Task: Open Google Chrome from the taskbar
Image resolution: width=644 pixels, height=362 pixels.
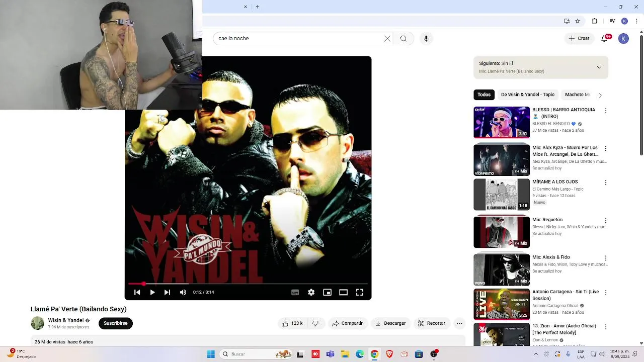Action: coord(374,354)
